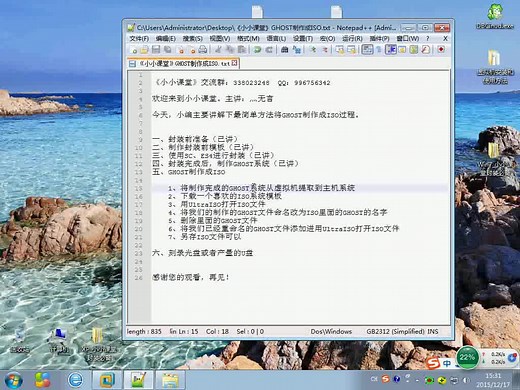
Task: Redo the edit from toolbar
Action: (x=269, y=50)
